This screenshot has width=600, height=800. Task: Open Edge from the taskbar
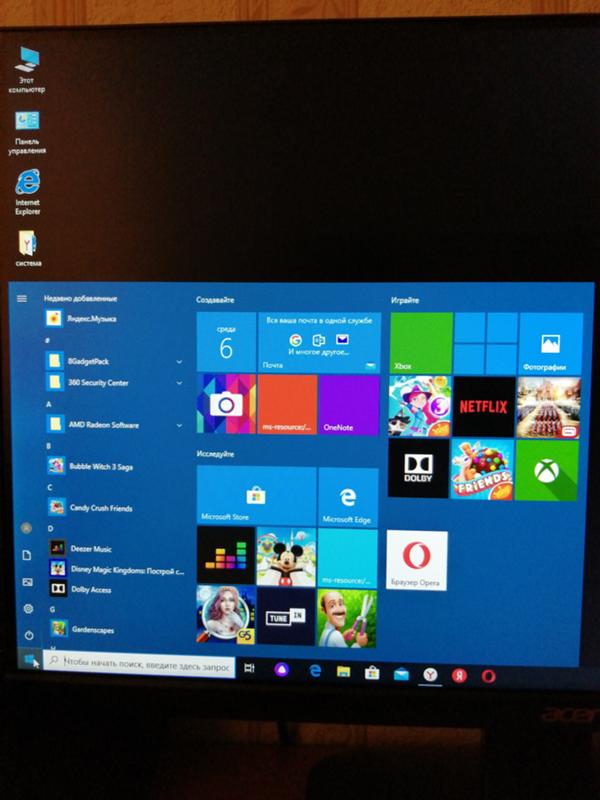click(x=315, y=670)
